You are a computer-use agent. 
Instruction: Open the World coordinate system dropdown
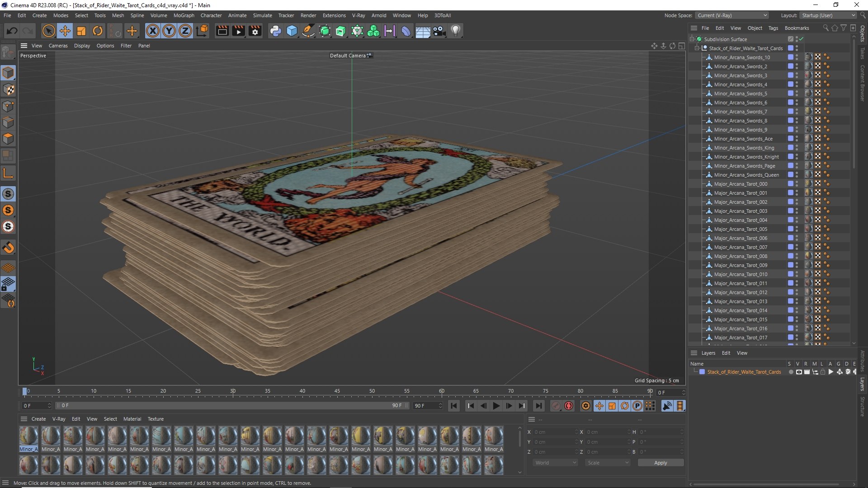click(555, 463)
